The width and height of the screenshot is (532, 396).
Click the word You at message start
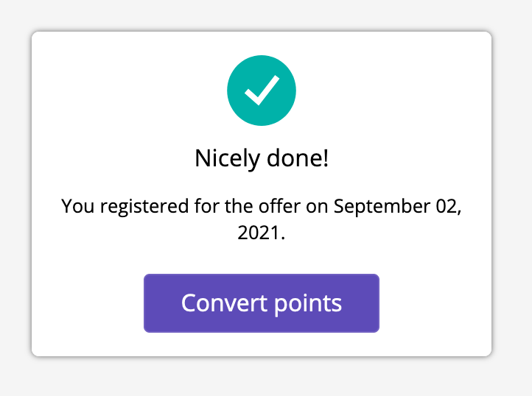[77, 206]
